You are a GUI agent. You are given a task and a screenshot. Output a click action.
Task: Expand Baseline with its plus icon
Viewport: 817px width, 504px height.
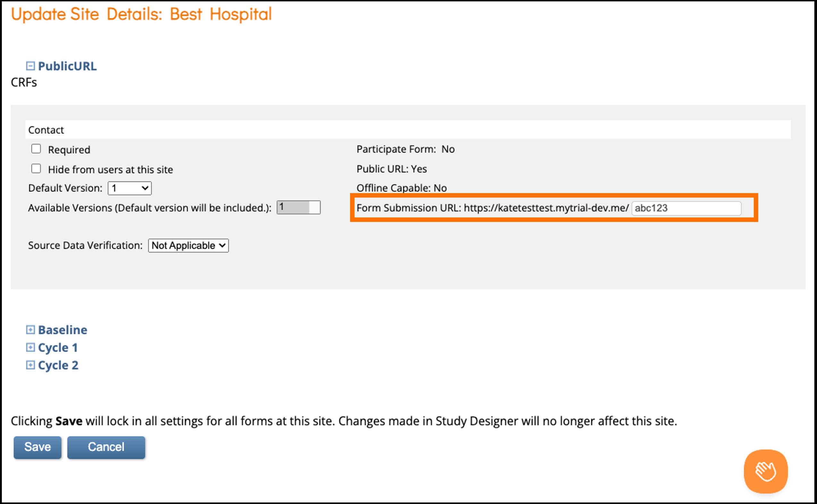tap(30, 330)
